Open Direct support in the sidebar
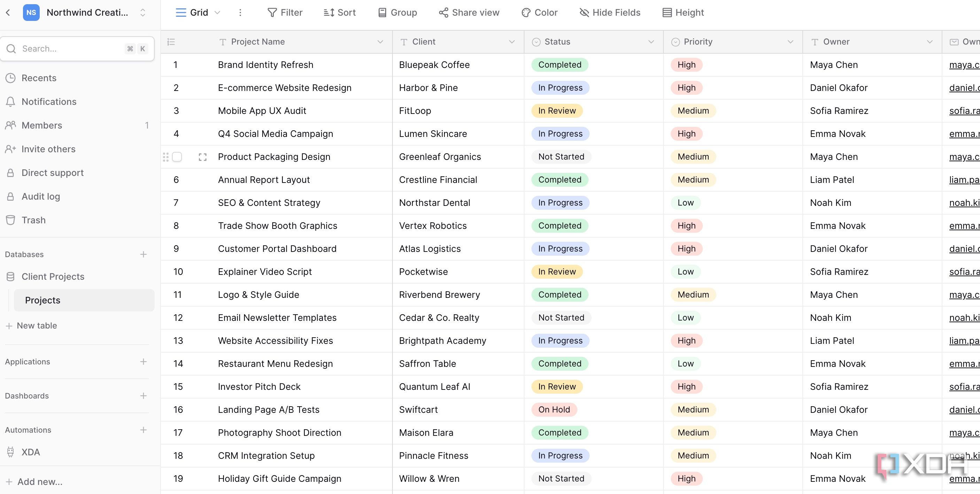The width and height of the screenshot is (980, 494). [x=77, y=173]
